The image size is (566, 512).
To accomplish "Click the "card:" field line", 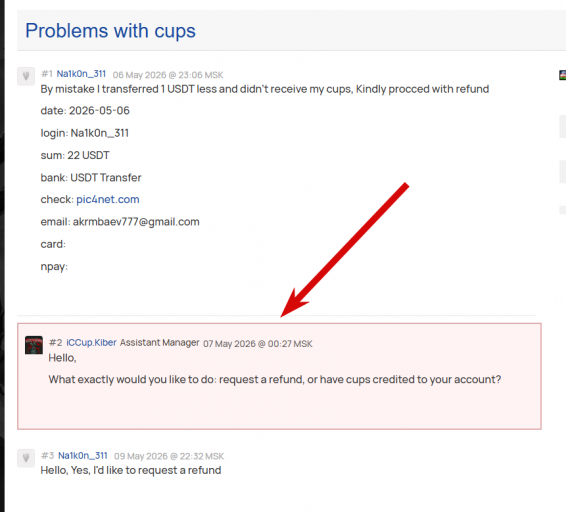I will click(53, 244).
